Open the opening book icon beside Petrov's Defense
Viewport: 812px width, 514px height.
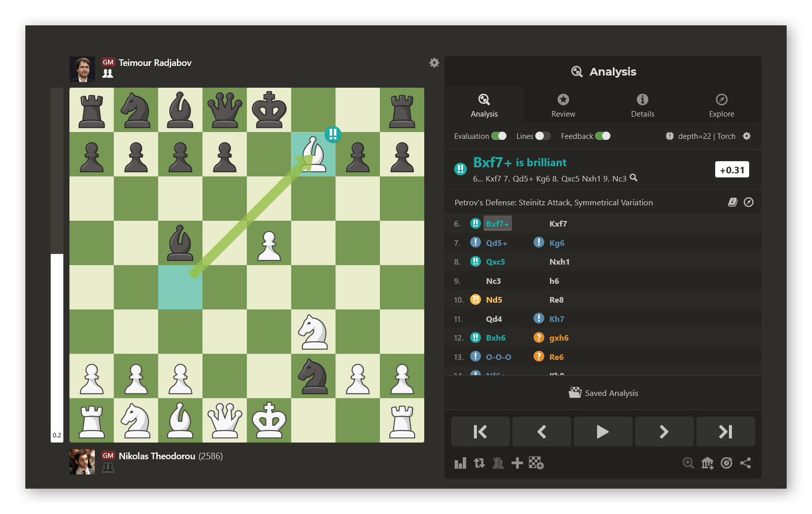click(732, 202)
